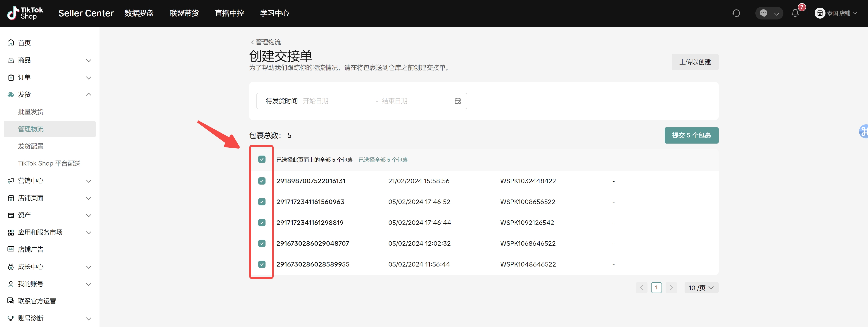The image size is (868, 327).
Task: Click the notification bell icon
Action: tap(795, 13)
